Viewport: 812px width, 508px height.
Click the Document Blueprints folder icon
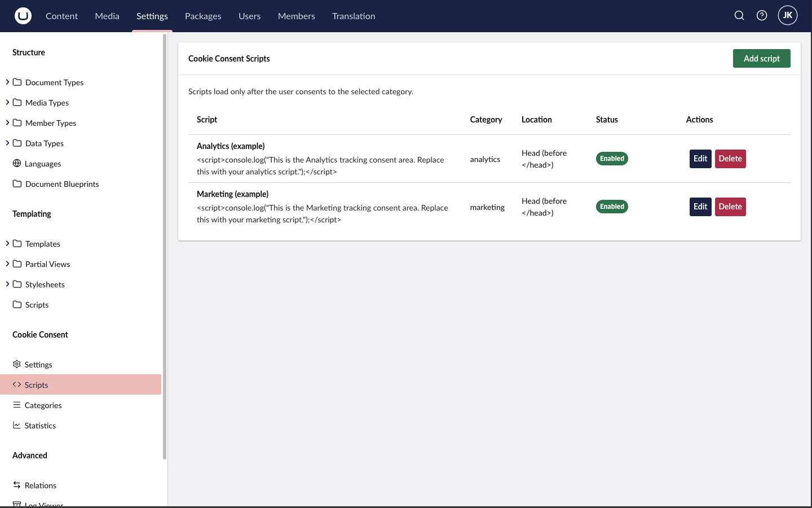pos(17,184)
